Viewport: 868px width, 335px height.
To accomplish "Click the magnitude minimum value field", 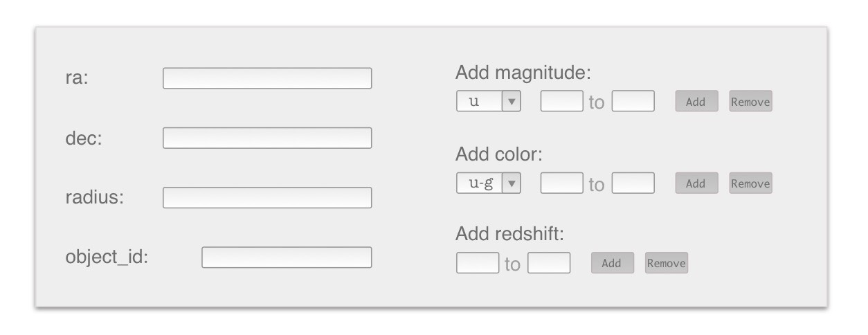I will point(561,102).
